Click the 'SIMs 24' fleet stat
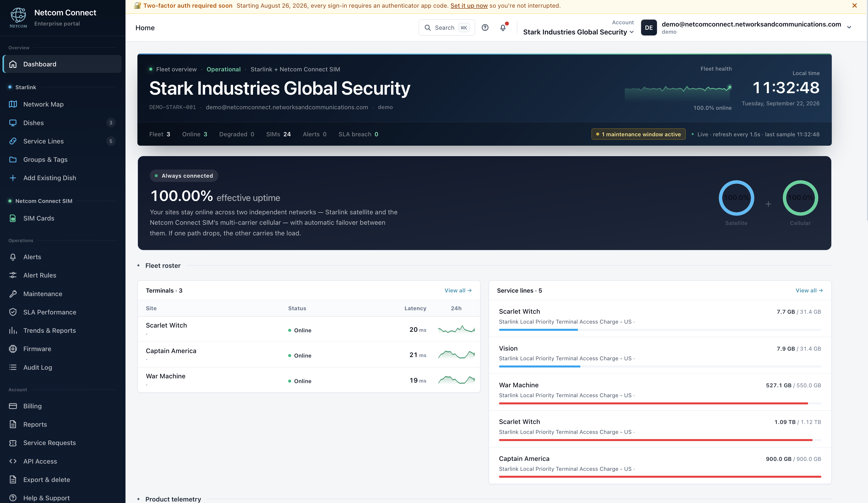Screen dimensions: 868x503 278,134
